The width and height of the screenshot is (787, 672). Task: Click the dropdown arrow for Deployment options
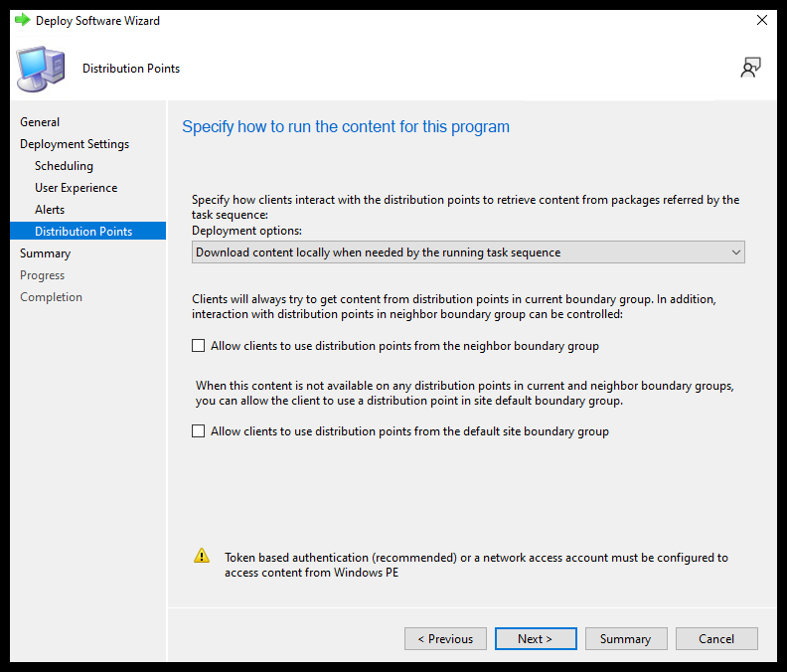tap(735, 252)
